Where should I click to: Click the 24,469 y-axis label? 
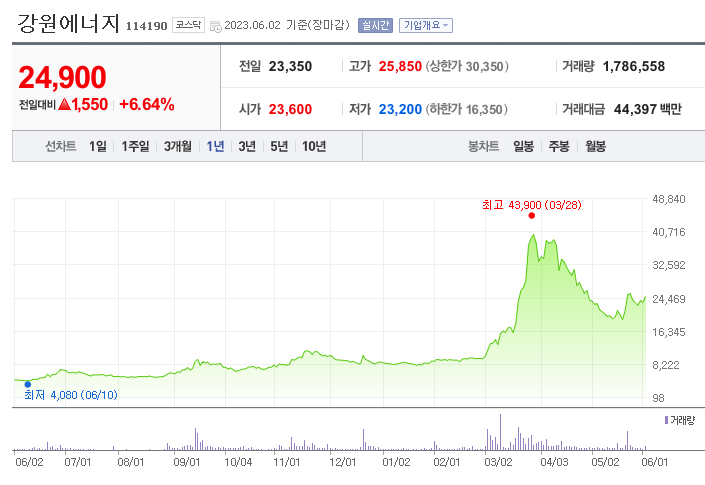[669, 299]
